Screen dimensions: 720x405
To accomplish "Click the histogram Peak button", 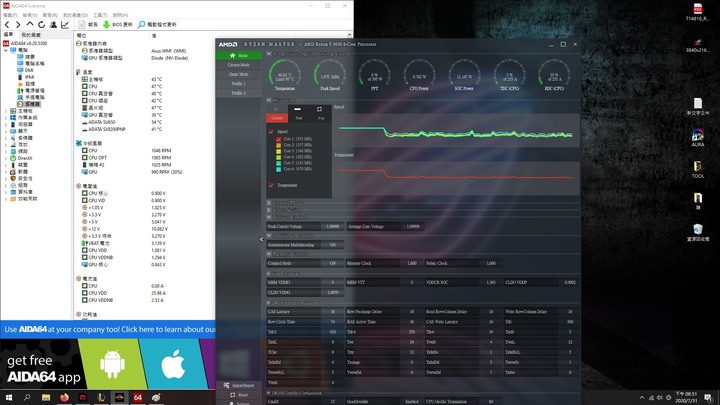I will tap(299, 118).
